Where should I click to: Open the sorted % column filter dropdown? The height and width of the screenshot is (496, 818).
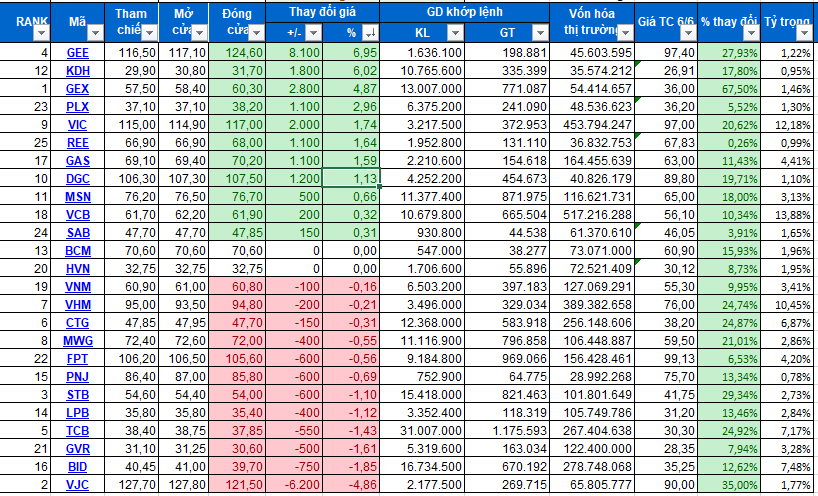pyautogui.click(x=370, y=33)
